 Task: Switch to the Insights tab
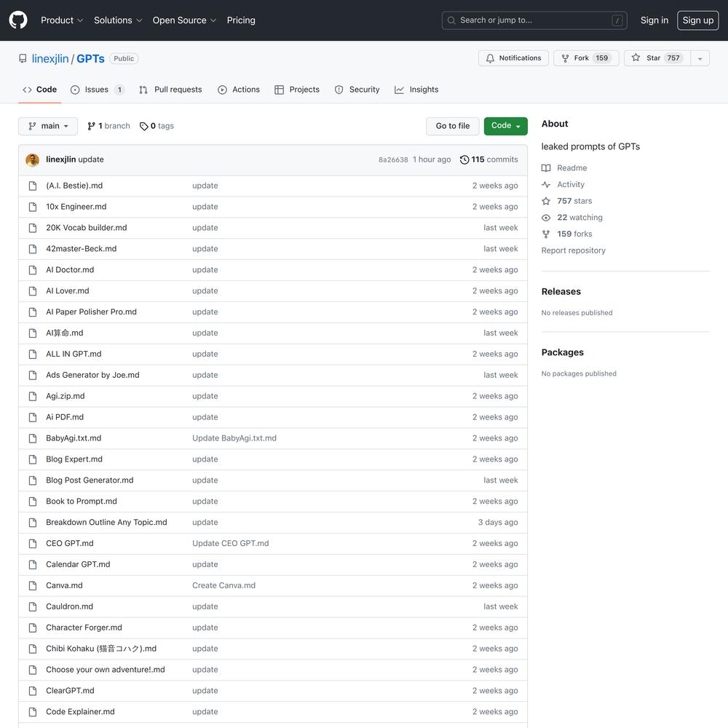pos(416,90)
